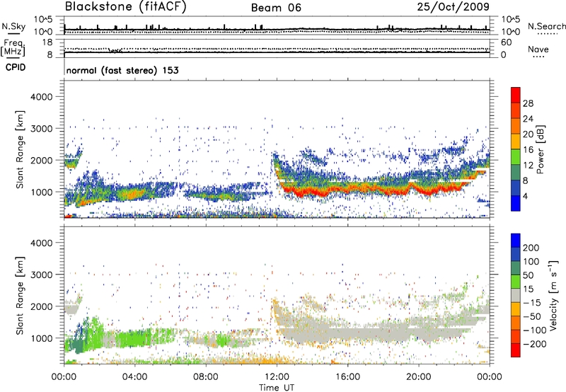Click the 16:00 time tick label

(347, 377)
